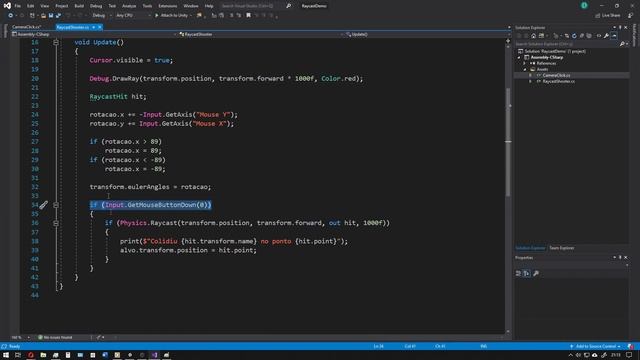This screenshot has height=360, width=640.
Task: Open File Explorer from the taskbar
Action: pyautogui.click(x=43, y=355)
